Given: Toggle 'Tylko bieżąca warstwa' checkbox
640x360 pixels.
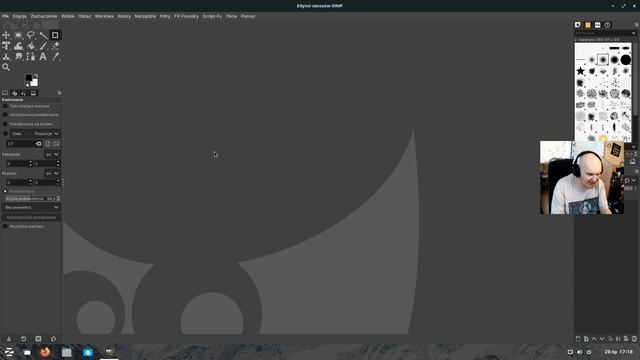Looking at the screenshot, I should click(5, 106).
